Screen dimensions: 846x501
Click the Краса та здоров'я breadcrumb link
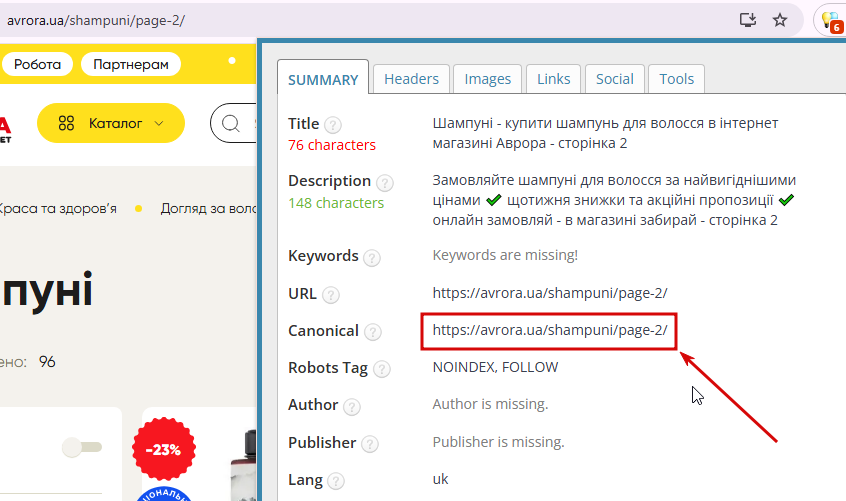(x=58, y=209)
